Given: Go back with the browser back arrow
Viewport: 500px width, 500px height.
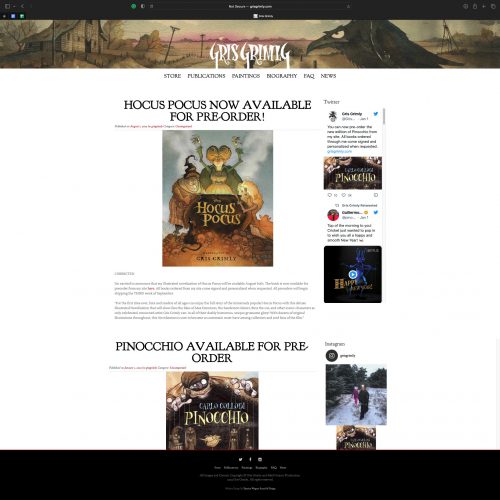Looking at the screenshot, I should [22, 6].
